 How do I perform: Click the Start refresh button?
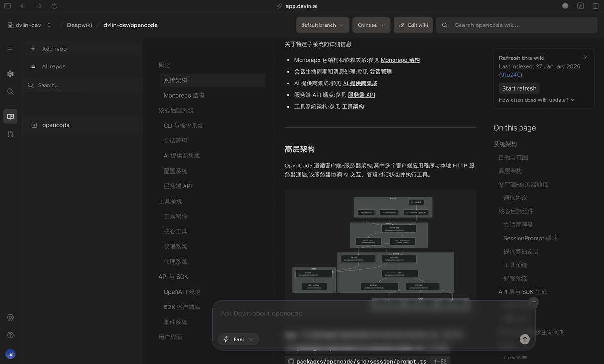tap(519, 88)
